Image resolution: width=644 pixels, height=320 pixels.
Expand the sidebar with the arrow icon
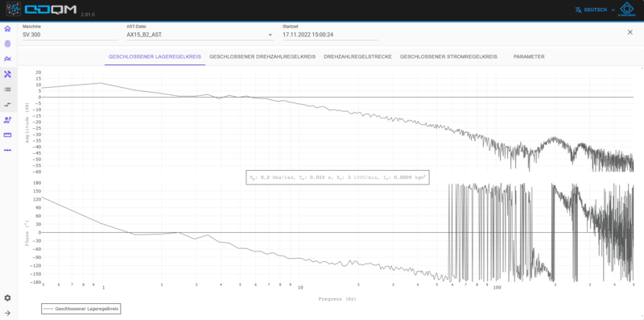tap(7, 313)
